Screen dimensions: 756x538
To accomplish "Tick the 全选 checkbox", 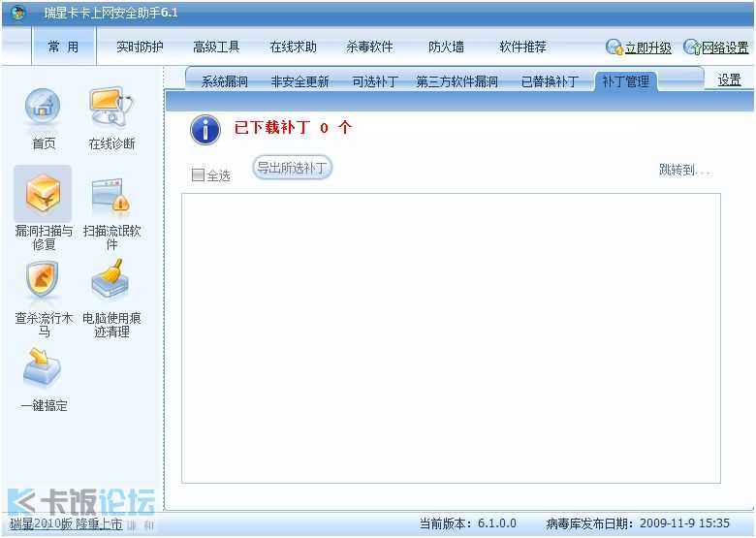I will [198, 174].
